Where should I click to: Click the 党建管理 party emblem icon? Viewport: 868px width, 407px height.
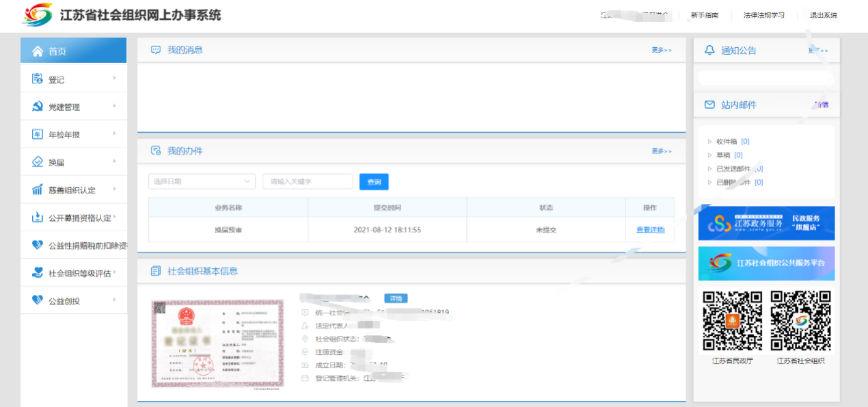point(38,107)
